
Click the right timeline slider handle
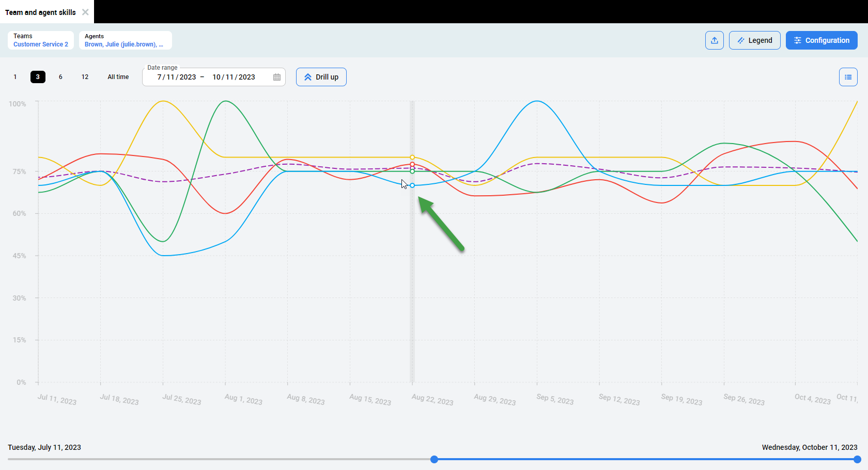857,459
